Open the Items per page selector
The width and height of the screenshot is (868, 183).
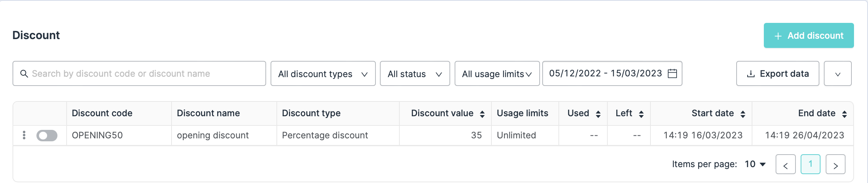pyautogui.click(x=755, y=164)
